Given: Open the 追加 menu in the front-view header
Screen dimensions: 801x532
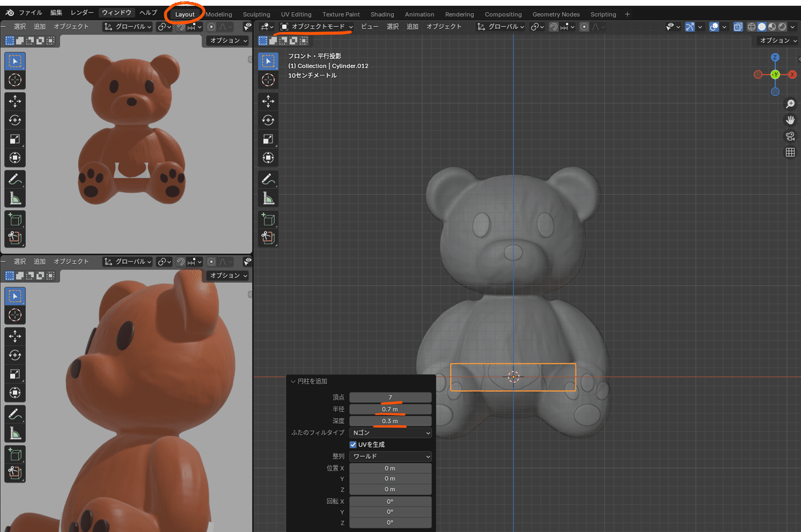Looking at the screenshot, I should coord(413,27).
